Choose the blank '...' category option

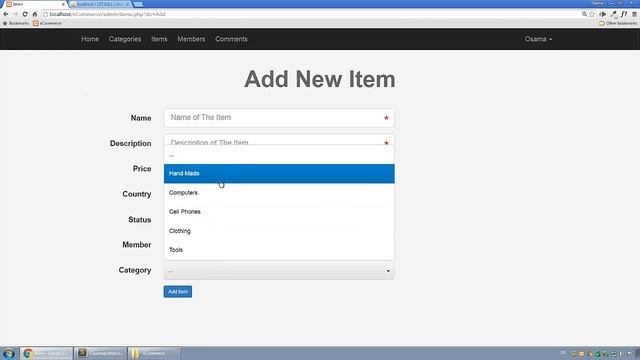[279, 155]
